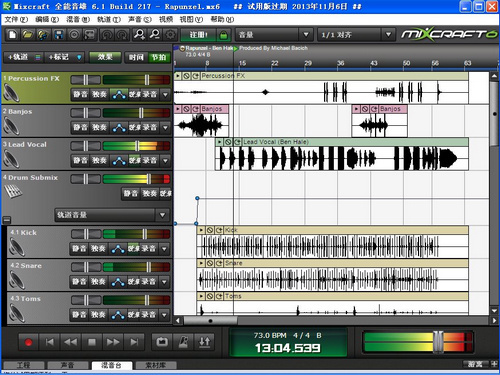Switch to the 工程 tab
This screenshot has height=375, width=500.
tap(23, 365)
